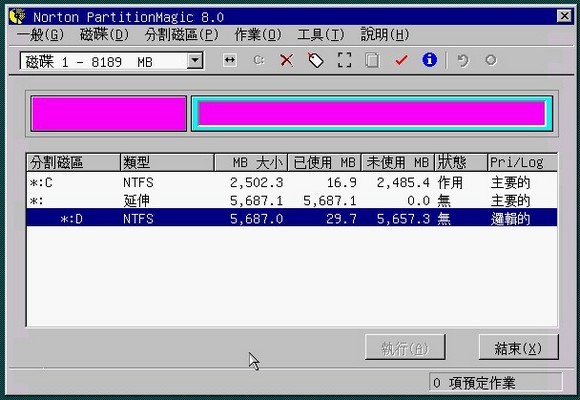
Task: Open the disk selection dropdown arrow
Action: pos(195,61)
